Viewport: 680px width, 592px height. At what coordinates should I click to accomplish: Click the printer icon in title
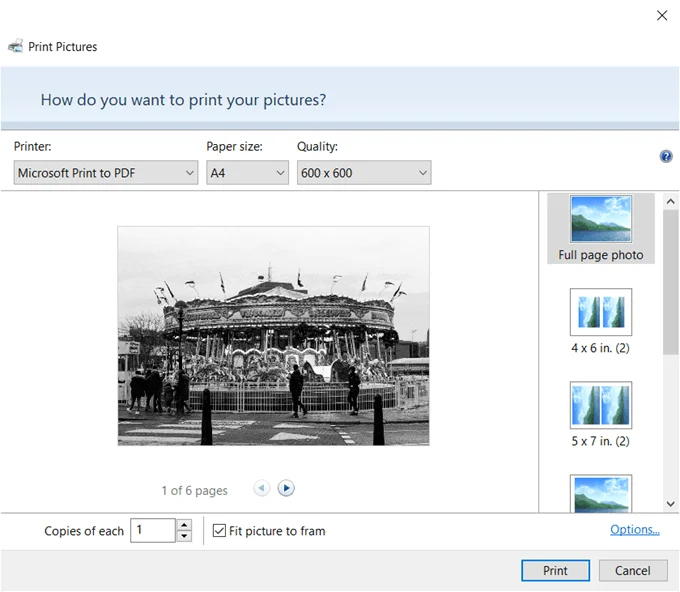[16, 46]
